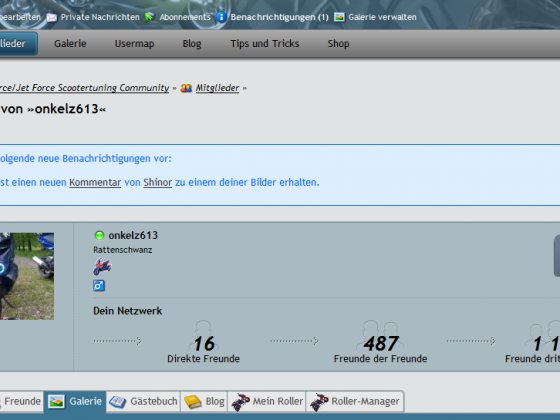Open the Roller-Manager tab
Screen dimensions: 560x420
(x=355, y=401)
